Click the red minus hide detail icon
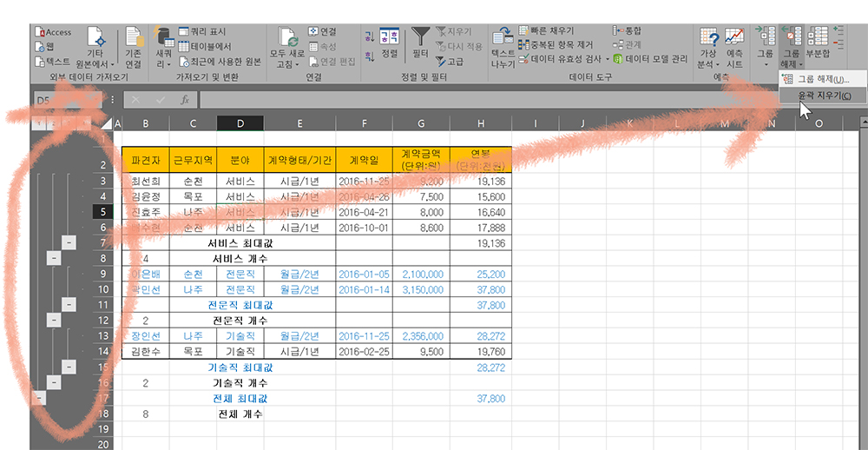868x450 pixels. [838, 43]
